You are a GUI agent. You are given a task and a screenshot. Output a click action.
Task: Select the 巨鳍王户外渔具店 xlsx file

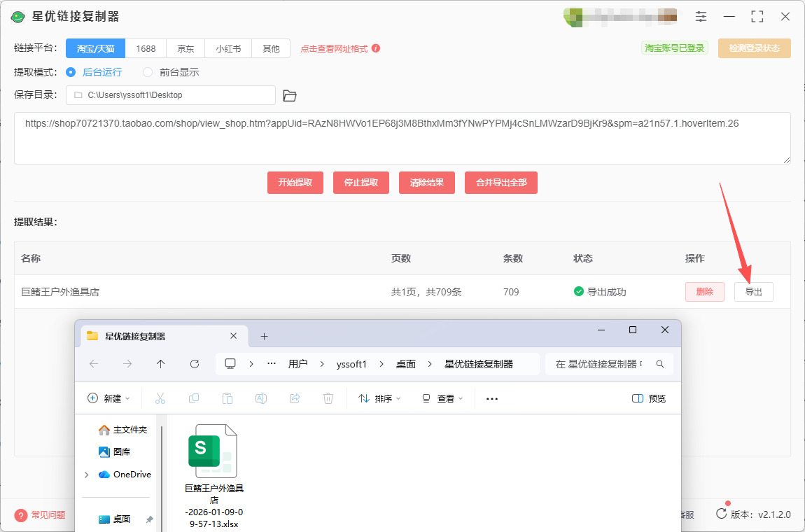coord(214,477)
